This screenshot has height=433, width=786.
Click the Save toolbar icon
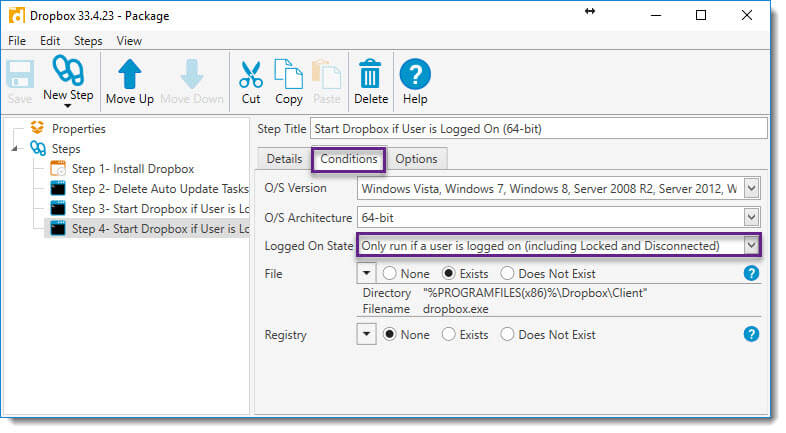(20, 74)
